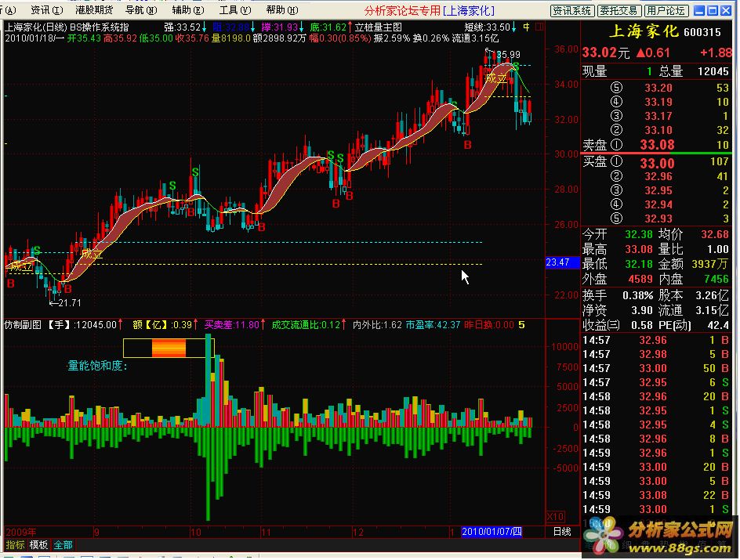Click the month 12 timeline marker
Screen dimensions: 740x560
tap(357, 532)
